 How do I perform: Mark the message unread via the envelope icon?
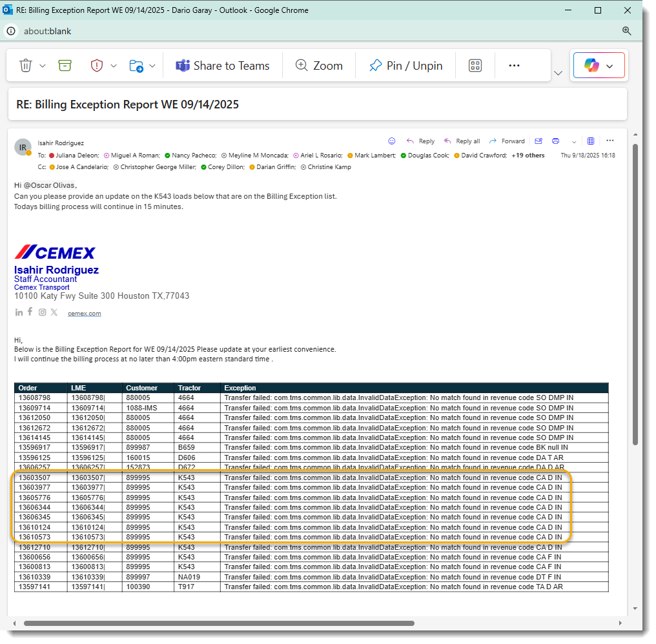point(538,141)
